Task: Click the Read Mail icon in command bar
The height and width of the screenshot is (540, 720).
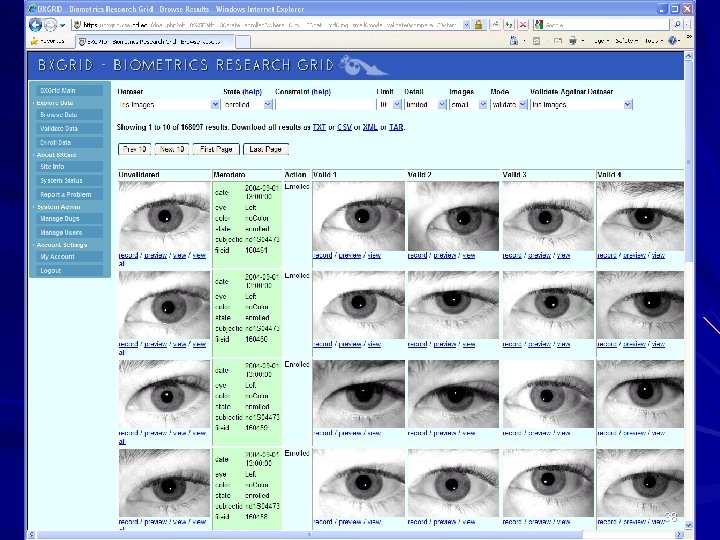Action: pos(558,41)
